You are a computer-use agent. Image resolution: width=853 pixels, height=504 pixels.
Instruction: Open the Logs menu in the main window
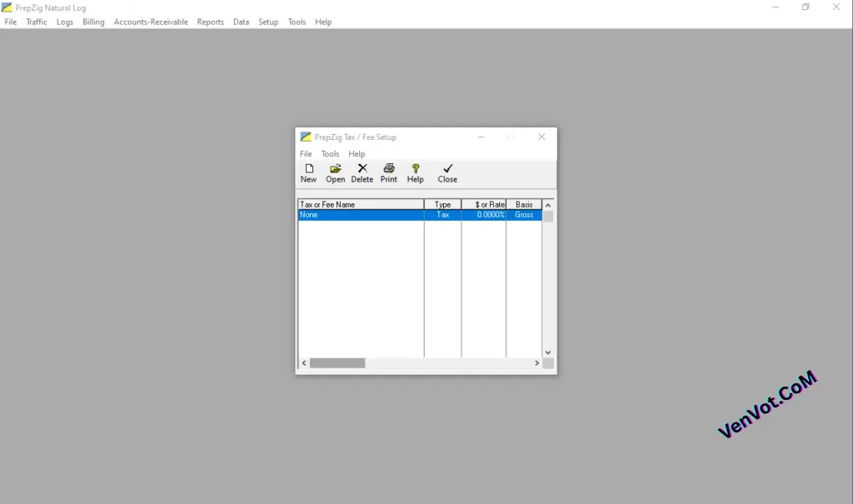pyautogui.click(x=65, y=22)
